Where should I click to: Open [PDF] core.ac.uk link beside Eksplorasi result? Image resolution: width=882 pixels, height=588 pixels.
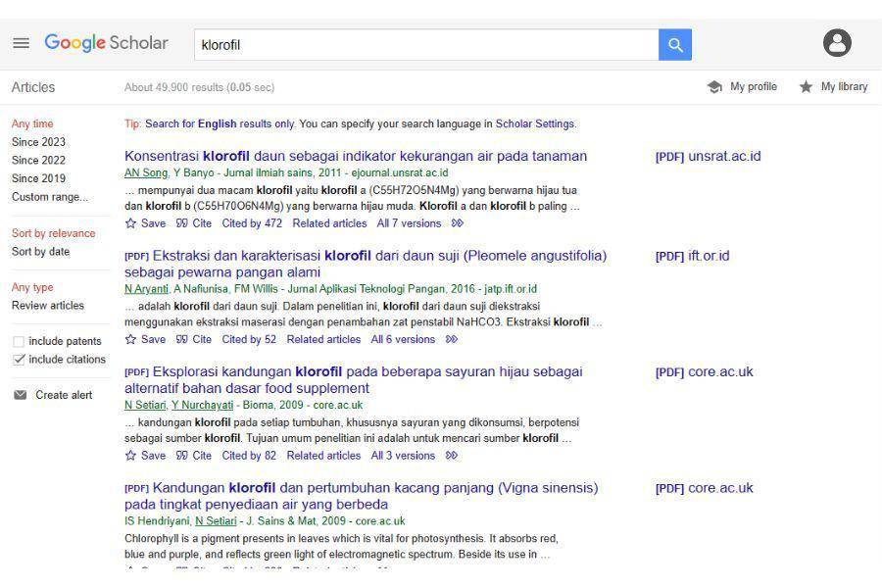point(704,372)
